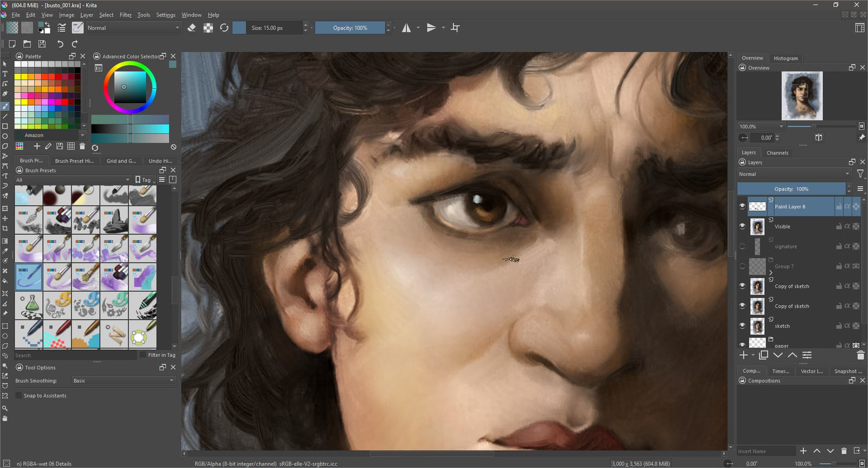This screenshot has width=868, height=468.
Task: Switch to the Histogram tab
Action: pyautogui.click(x=785, y=58)
